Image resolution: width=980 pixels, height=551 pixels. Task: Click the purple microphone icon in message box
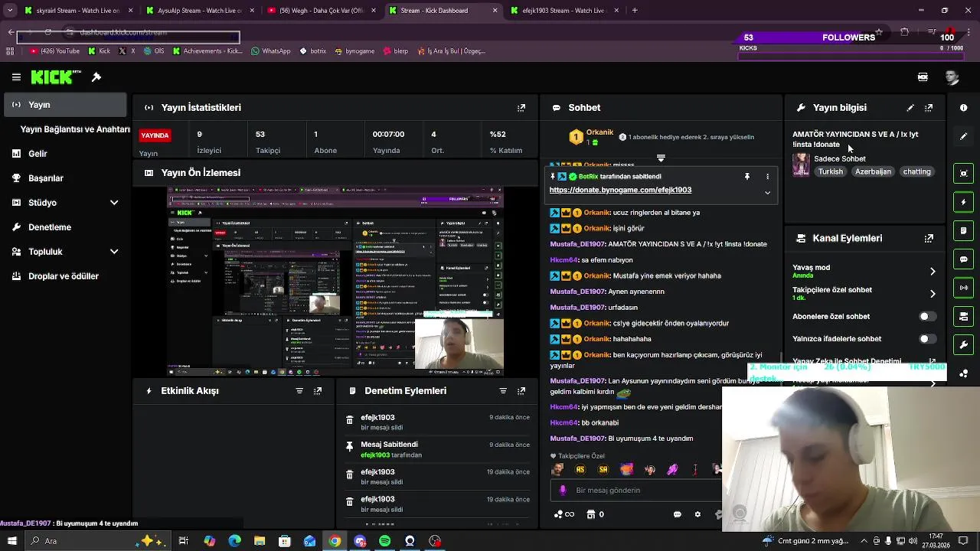click(563, 491)
